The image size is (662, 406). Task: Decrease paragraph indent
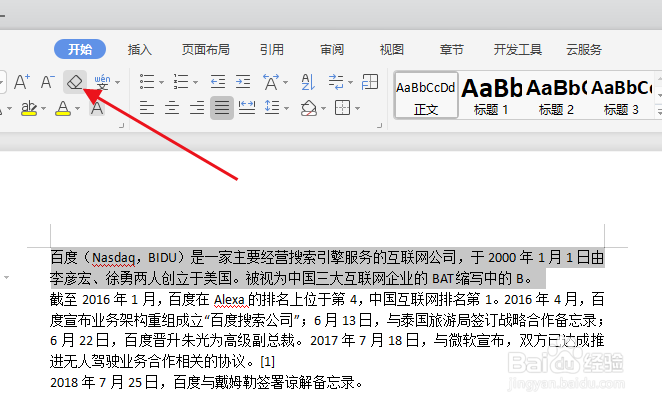coord(218,82)
